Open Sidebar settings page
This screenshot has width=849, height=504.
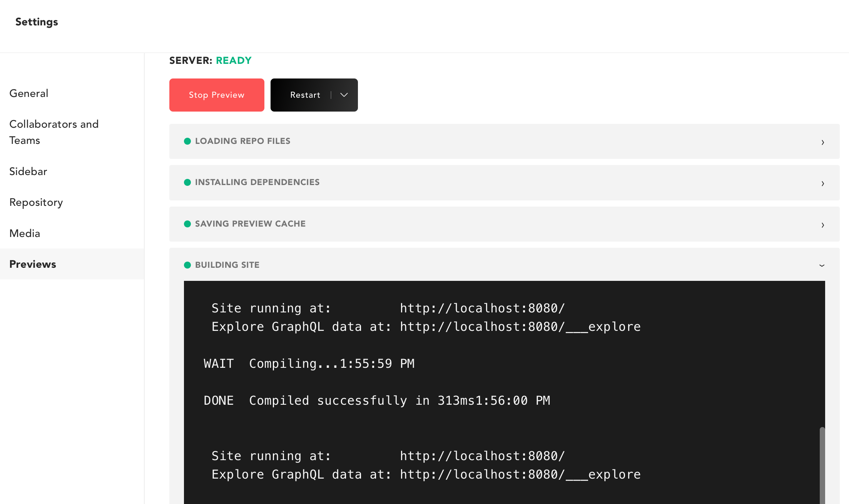pos(28,172)
